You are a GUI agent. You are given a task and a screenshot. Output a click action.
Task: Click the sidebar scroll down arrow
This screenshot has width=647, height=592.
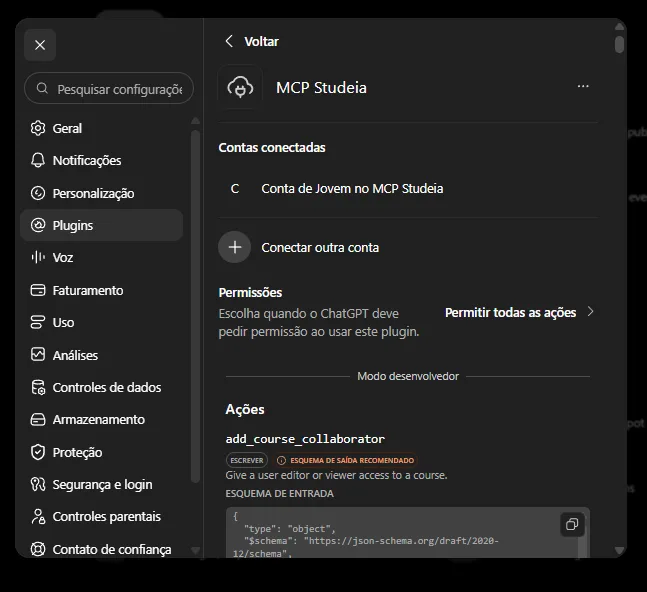(x=195, y=550)
